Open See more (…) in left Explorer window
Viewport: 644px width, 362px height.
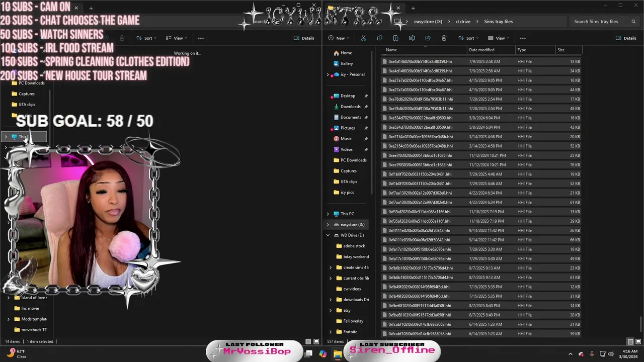point(201,38)
